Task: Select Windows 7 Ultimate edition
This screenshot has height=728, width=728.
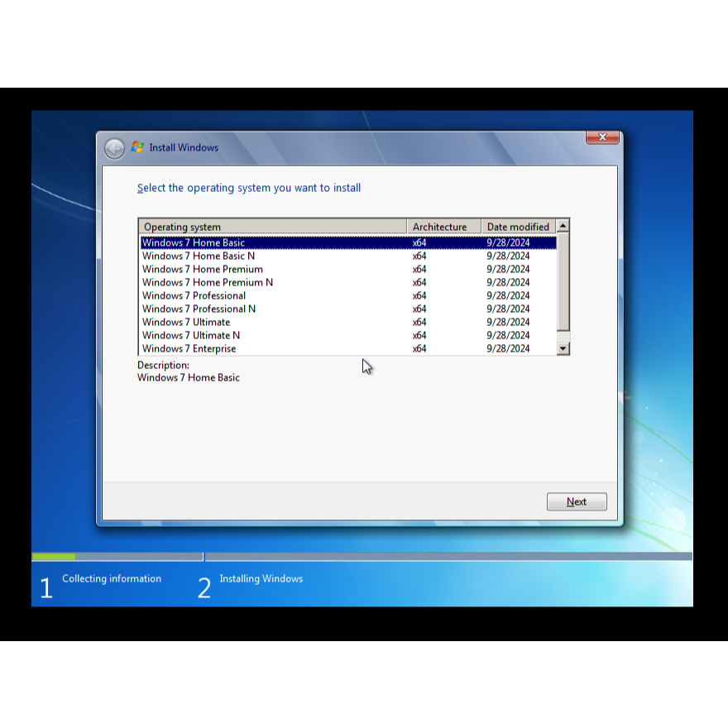Action: pos(348,322)
